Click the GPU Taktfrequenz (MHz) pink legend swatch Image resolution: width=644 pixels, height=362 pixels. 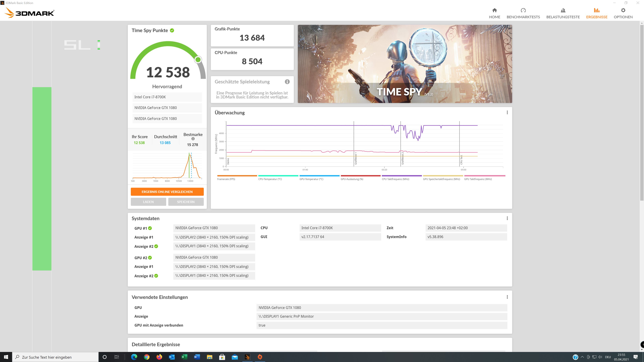[485, 176]
